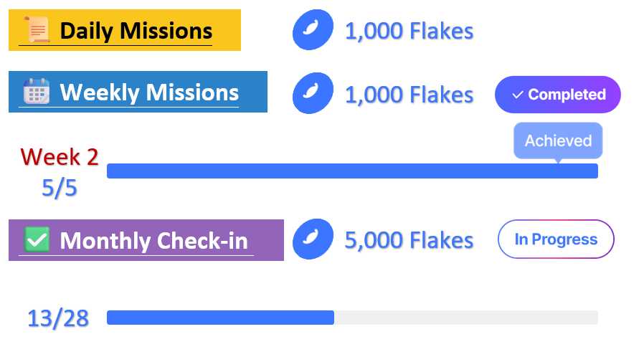Click the 1,000 Flakes daily reward text
Screen dimensions: 644x357
409,31
